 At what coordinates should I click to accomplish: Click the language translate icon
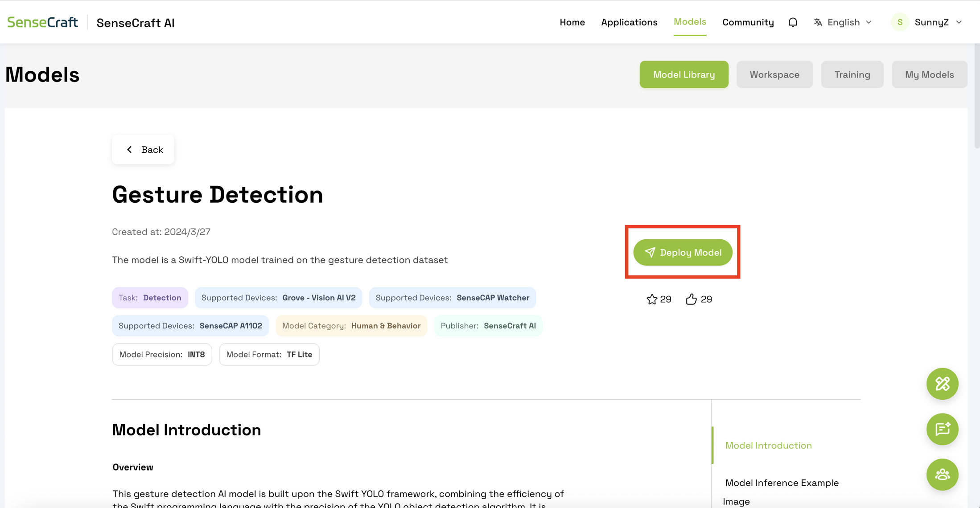(818, 22)
